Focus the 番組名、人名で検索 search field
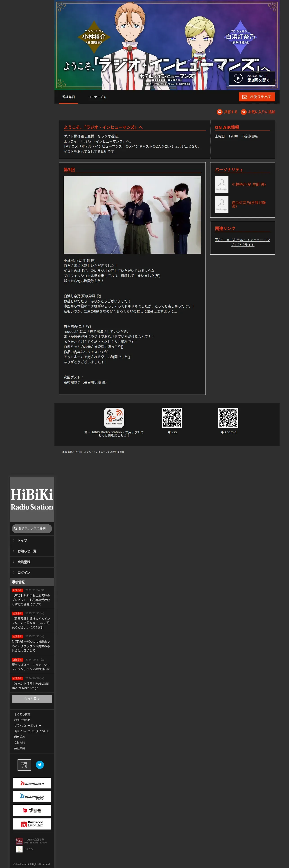The image size is (289, 868). pos(32,529)
